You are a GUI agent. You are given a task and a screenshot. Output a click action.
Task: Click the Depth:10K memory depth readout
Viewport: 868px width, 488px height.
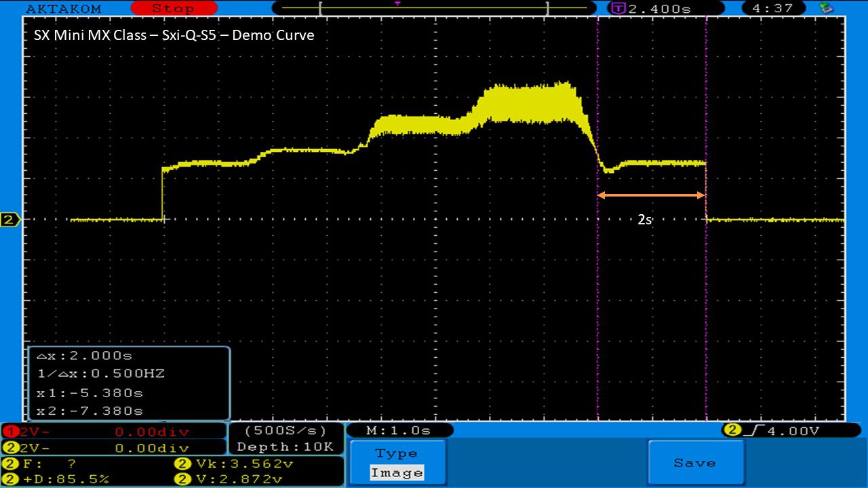pyautogui.click(x=285, y=447)
